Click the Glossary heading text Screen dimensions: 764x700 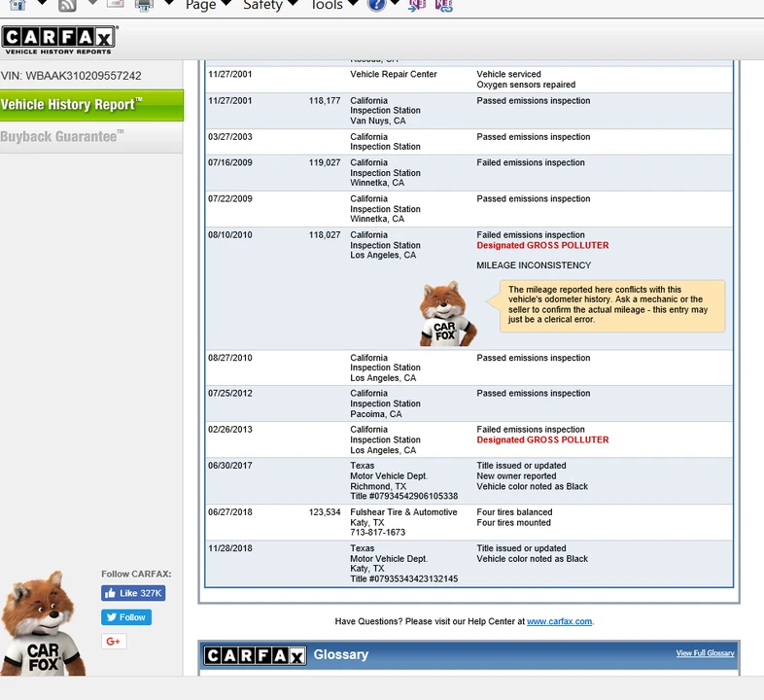[x=341, y=654]
